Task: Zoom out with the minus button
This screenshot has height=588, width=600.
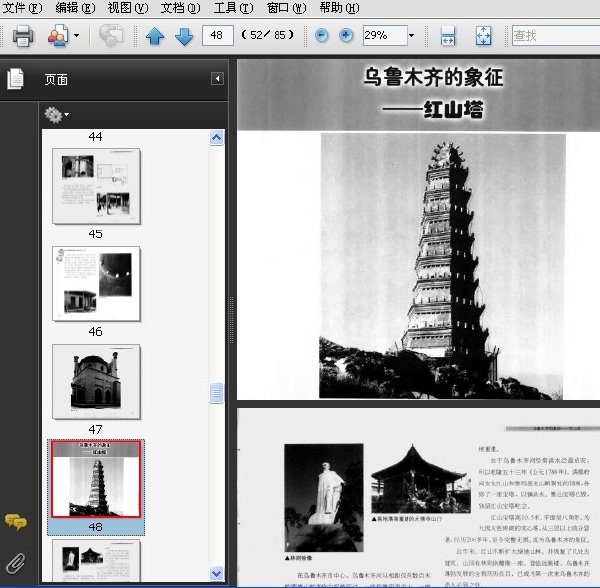Action: (321, 36)
